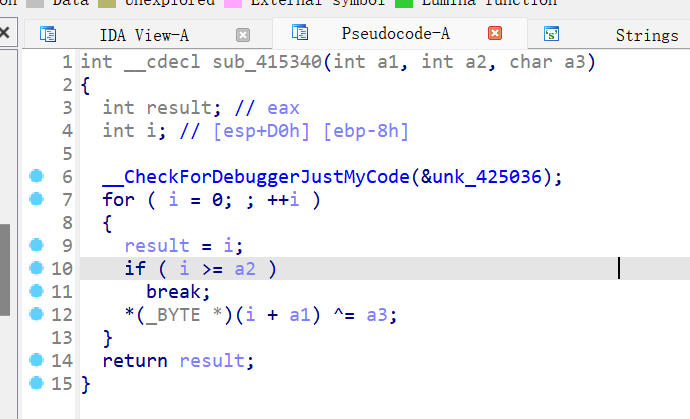Toggle breakpoint dot on line 10

click(37, 268)
